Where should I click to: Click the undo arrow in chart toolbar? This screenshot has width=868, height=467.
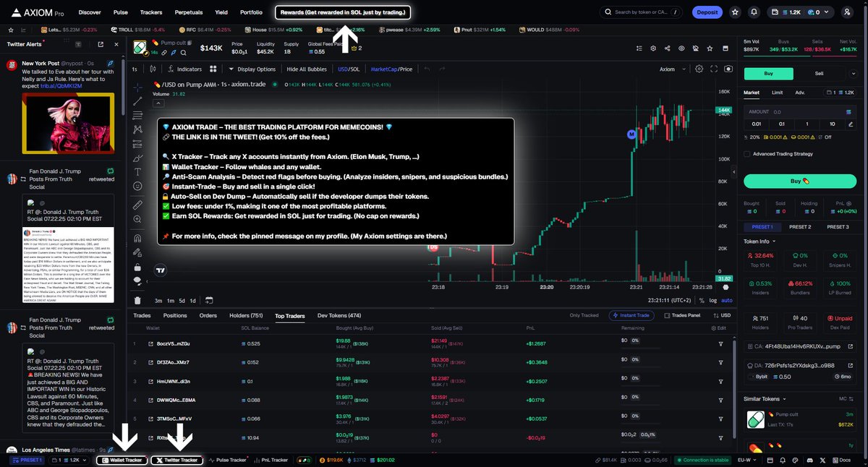(427, 69)
